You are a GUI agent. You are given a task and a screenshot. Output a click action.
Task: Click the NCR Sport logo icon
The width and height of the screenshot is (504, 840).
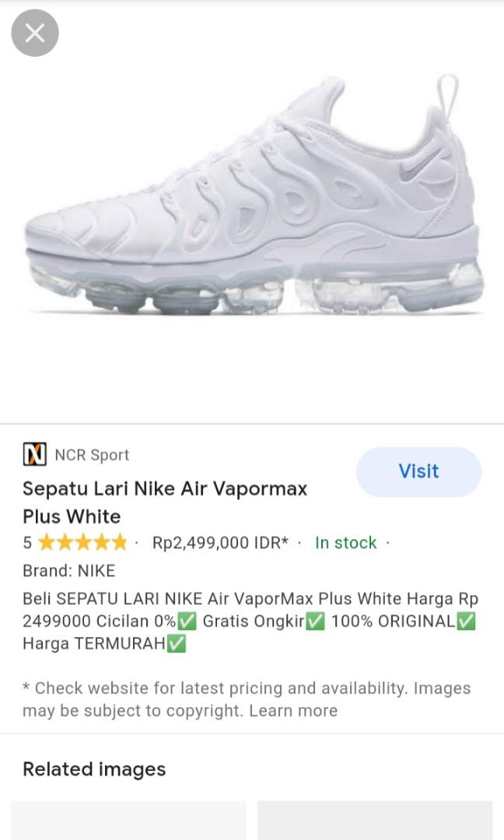(x=34, y=454)
